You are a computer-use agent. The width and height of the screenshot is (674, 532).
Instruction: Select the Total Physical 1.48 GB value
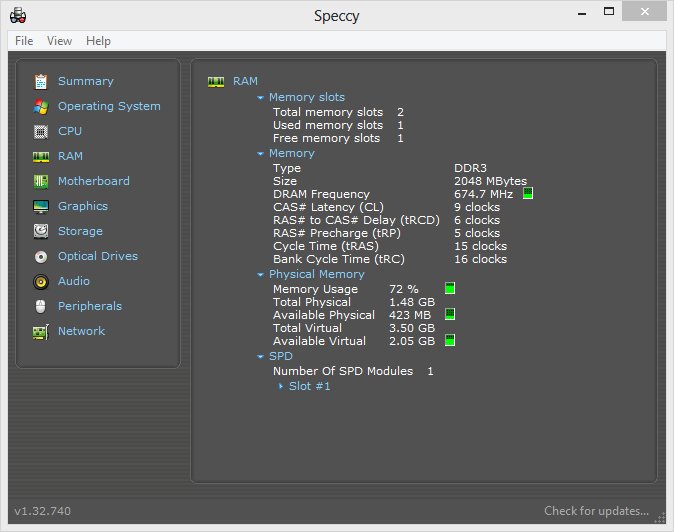412,302
